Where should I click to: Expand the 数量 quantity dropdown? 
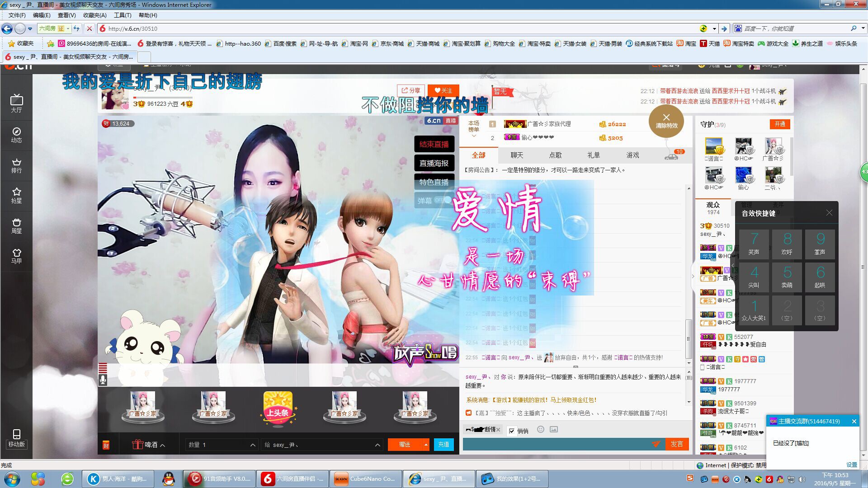tap(253, 445)
